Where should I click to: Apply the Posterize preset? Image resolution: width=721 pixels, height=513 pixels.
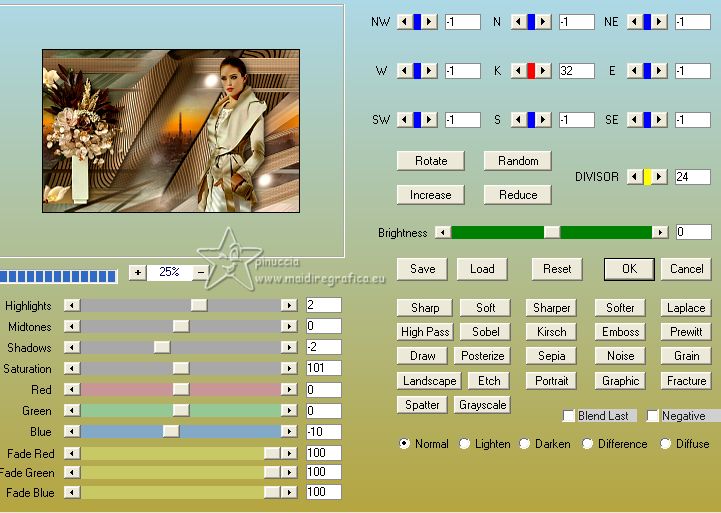point(482,356)
